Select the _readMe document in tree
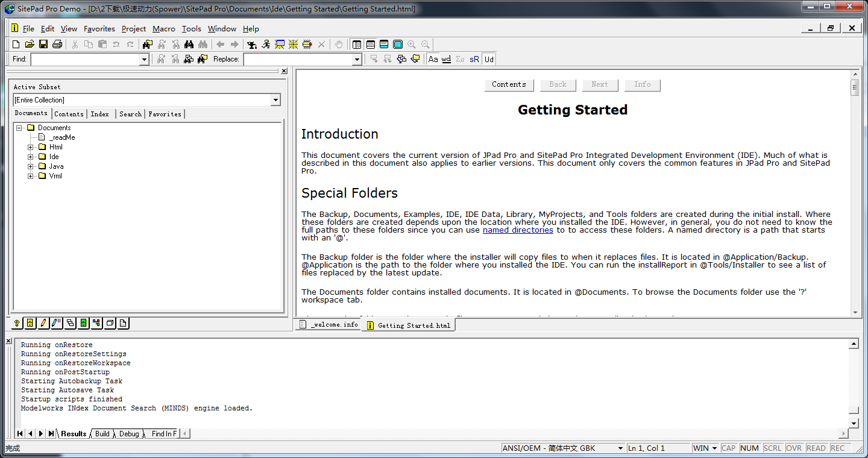This screenshot has width=868, height=458. tap(61, 137)
